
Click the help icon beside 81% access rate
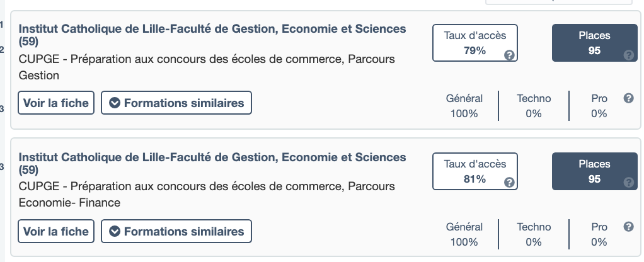(x=510, y=183)
